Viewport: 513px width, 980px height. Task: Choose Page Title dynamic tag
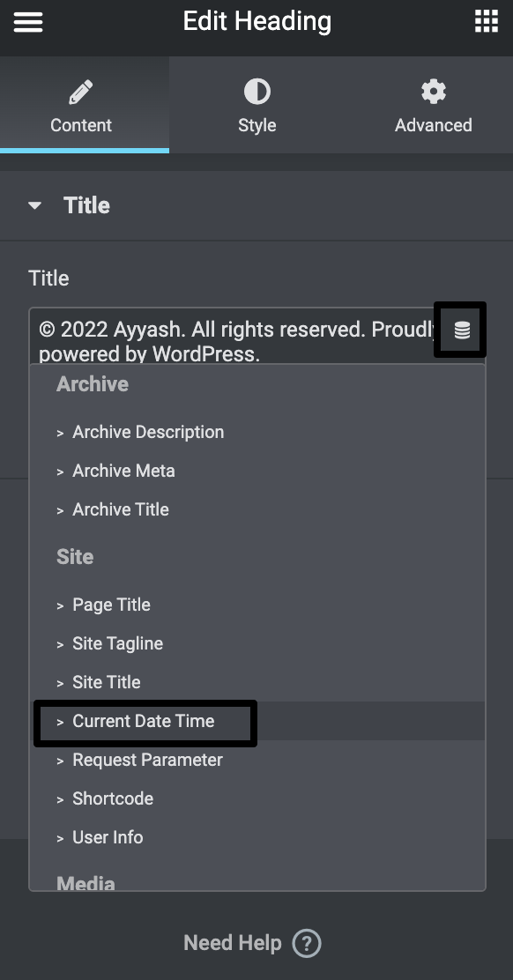coord(111,605)
